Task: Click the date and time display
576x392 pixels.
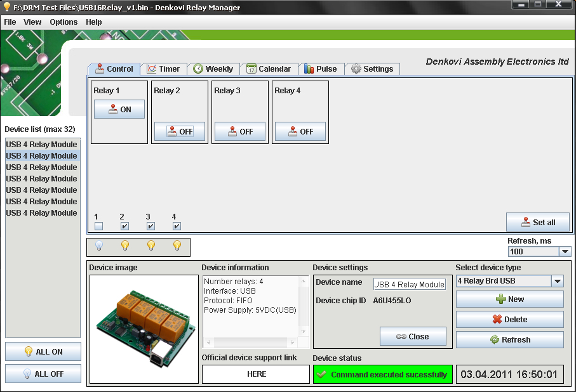Action: 509,374
